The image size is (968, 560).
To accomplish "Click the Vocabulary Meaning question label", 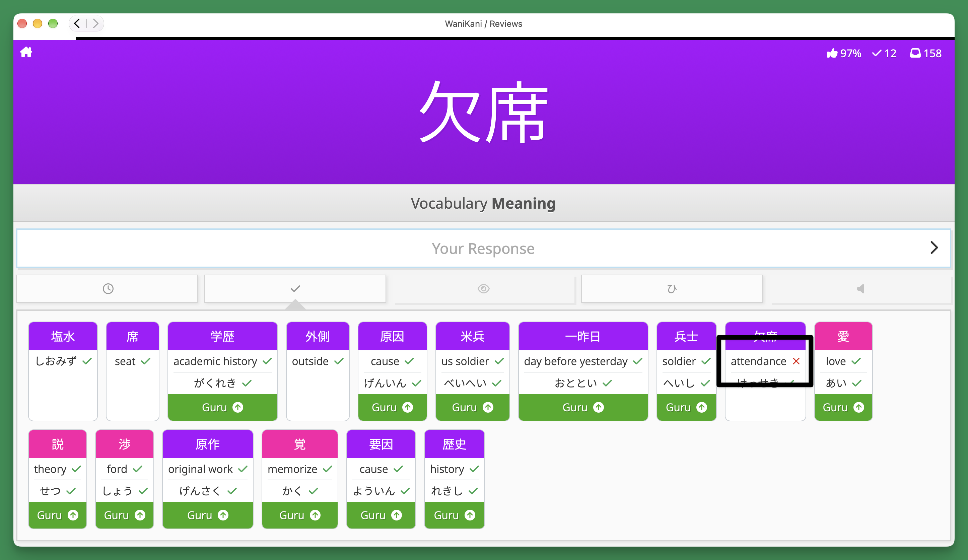I will click(x=483, y=203).
